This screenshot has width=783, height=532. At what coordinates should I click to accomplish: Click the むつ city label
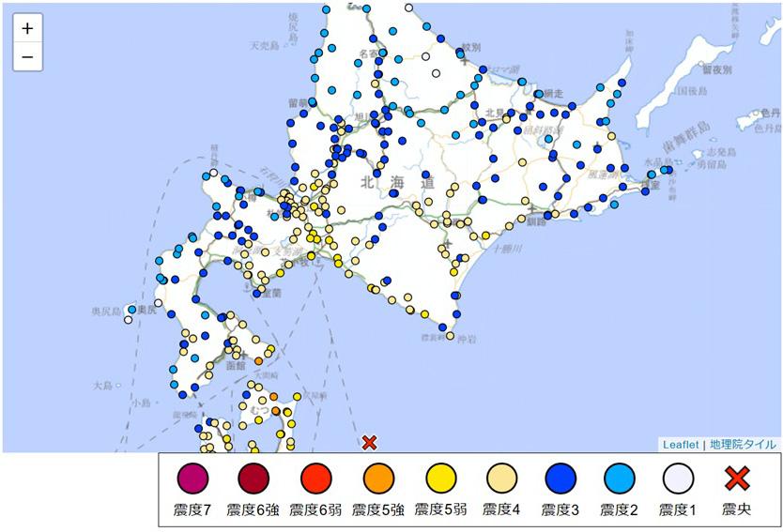[260, 410]
